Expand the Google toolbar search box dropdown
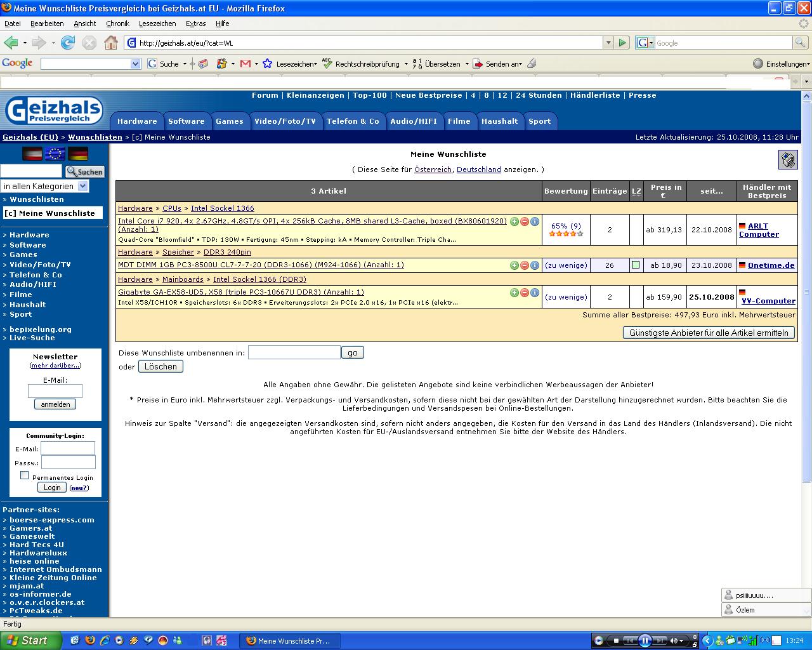Screen dimensions: 812x650 click(x=135, y=63)
